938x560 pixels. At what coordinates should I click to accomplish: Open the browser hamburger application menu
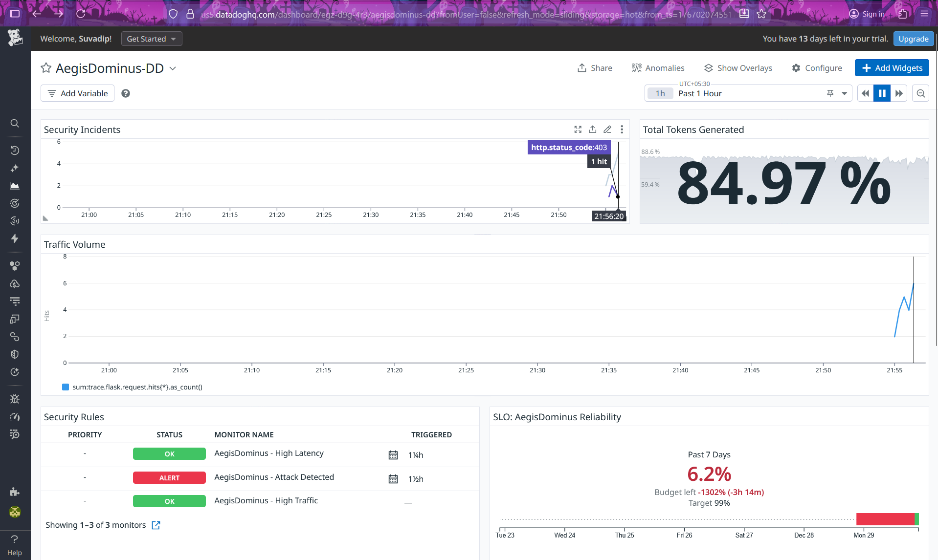tap(924, 14)
